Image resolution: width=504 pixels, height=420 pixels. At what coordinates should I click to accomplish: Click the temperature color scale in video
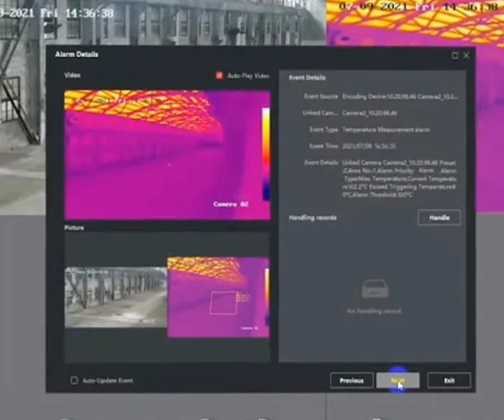coord(265,151)
